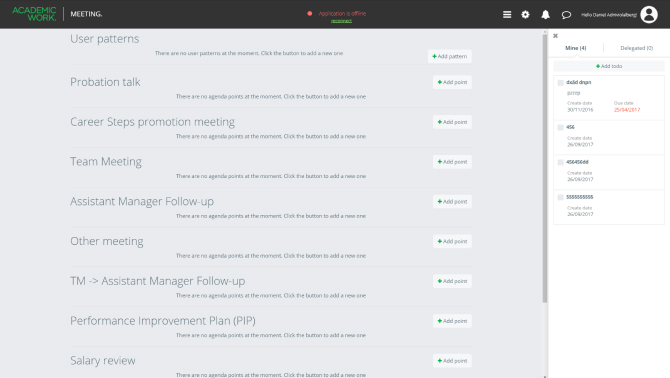The image size is (670, 378).
Task: Click the 'Career Steps promotion meeting' heading
Action: tap(153, 122)
